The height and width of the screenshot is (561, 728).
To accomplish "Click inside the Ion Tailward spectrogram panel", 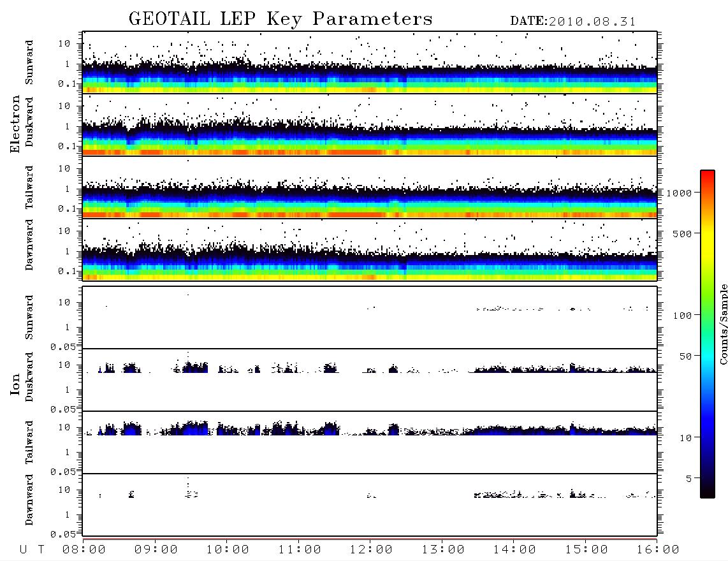I will coord(370,442).
